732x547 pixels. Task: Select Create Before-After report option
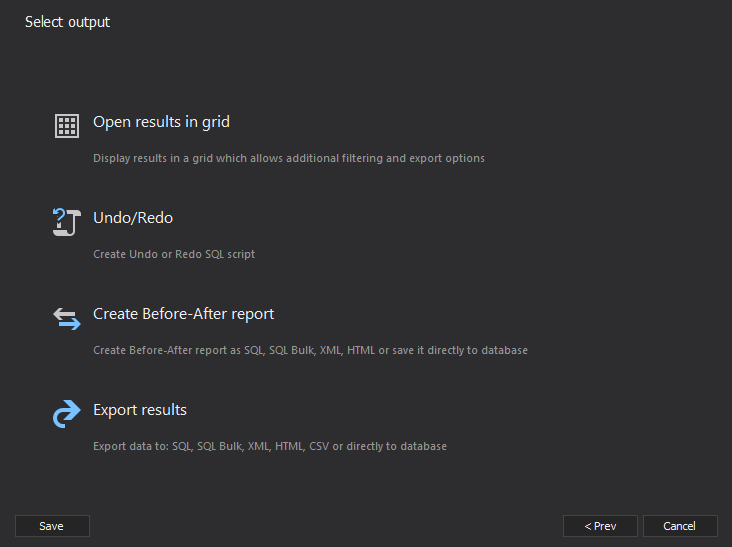(x=183, y=314)
